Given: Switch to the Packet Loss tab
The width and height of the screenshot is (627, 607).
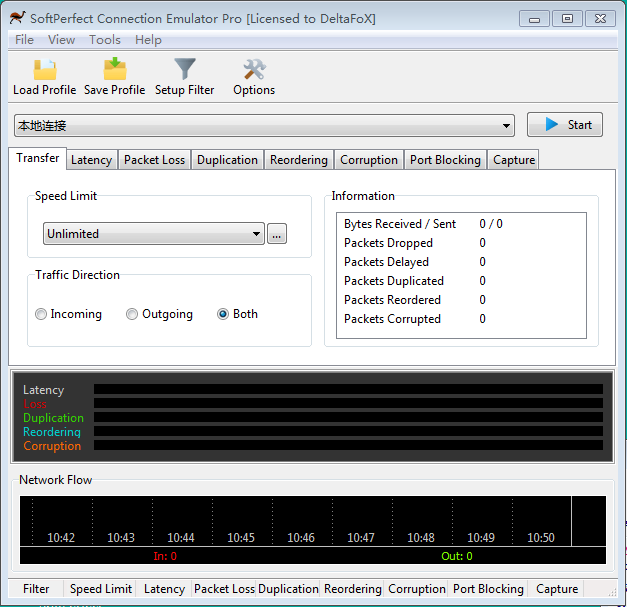Looking at the screenshot, I should [155, 160].
